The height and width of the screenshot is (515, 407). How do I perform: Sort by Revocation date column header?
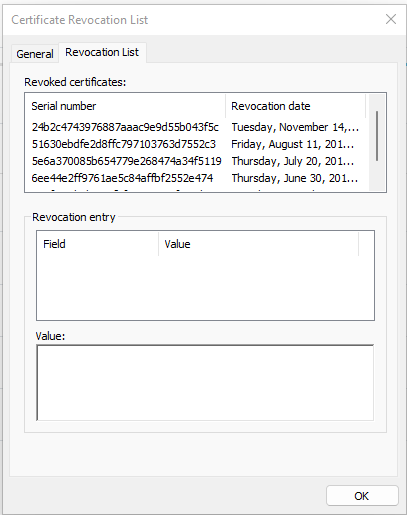(295, 106)
